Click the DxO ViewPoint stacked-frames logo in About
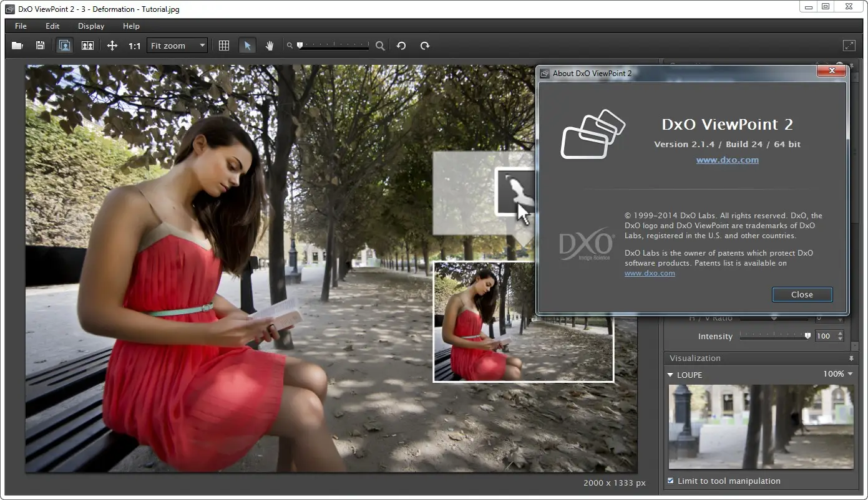868x500 pixels. (x=593, y=134)
